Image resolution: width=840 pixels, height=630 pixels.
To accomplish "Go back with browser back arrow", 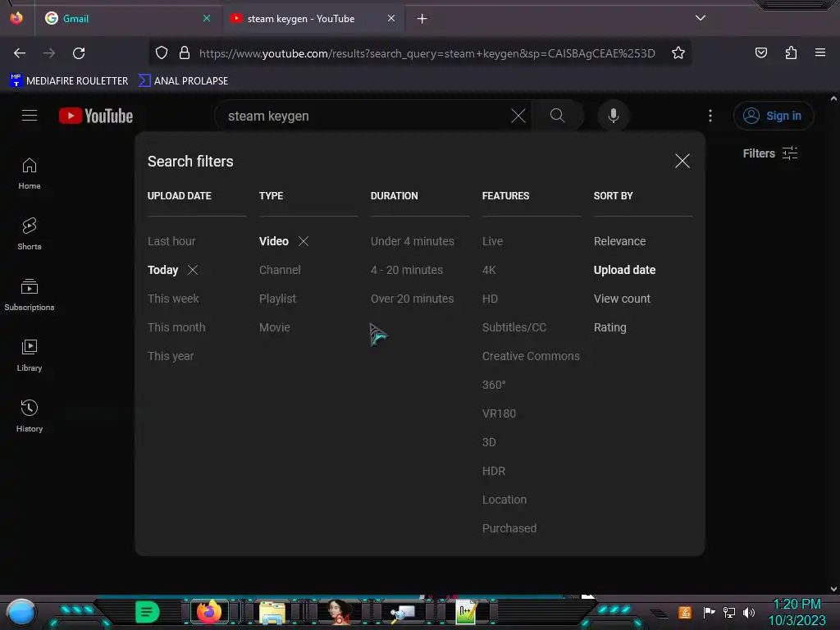I will 20,53.
